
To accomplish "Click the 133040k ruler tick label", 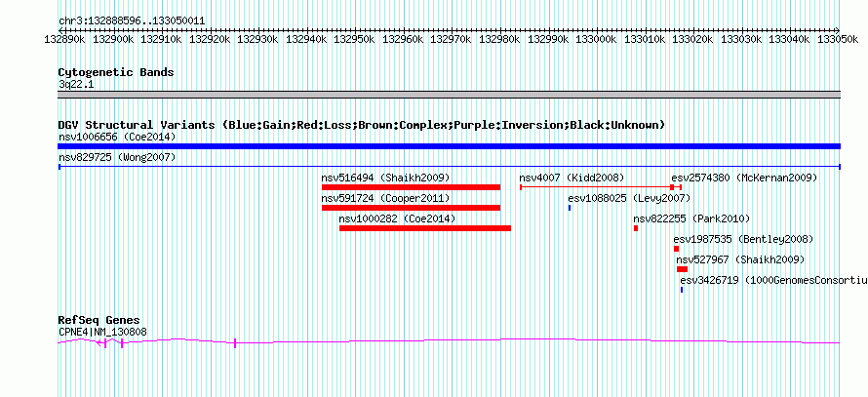I will 789,39.
